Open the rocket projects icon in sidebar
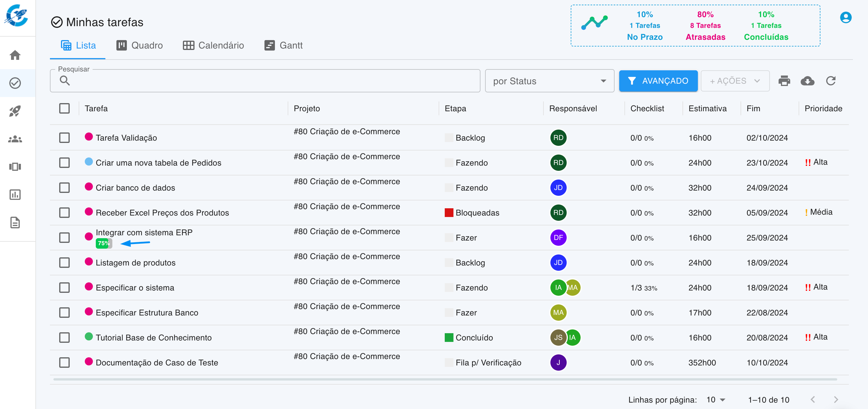868x409 pixels. tap(15, 111)
